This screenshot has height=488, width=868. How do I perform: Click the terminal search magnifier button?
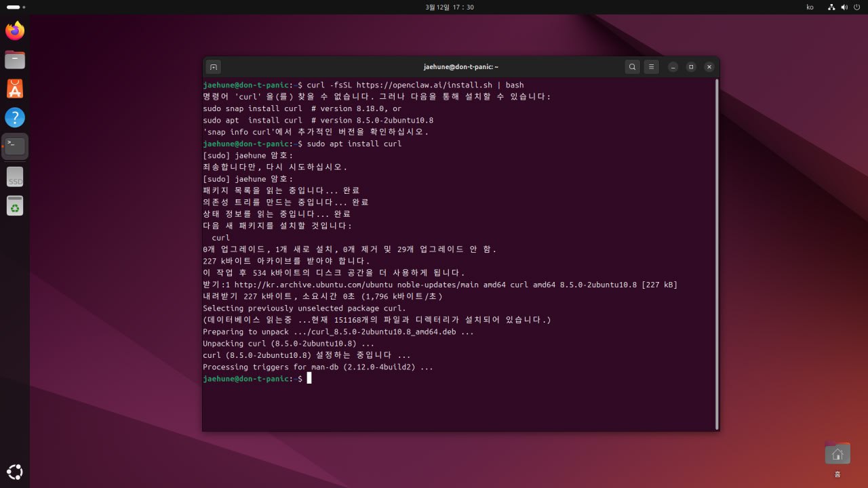point(632,67)
